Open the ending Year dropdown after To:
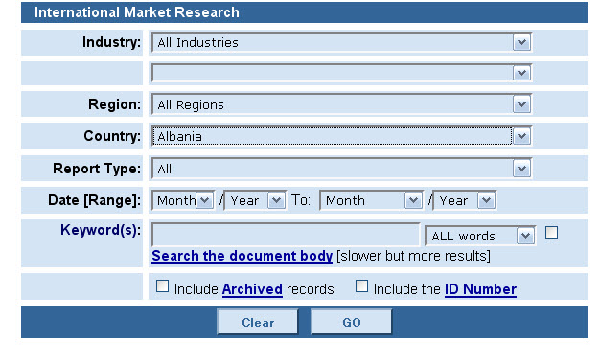This screenshot has width=600, height=364. tap(465, 200)
